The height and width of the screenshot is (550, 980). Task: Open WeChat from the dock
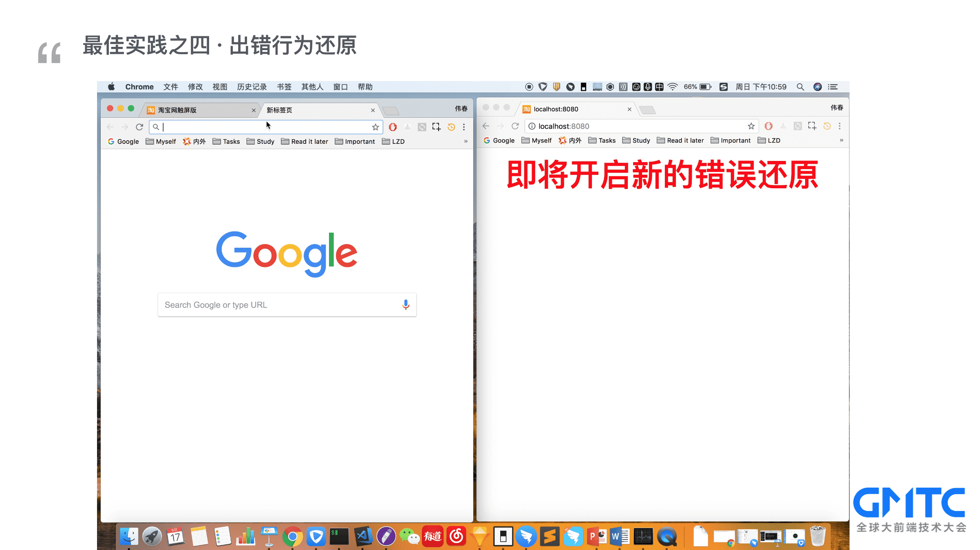click(x=409, y=537)
